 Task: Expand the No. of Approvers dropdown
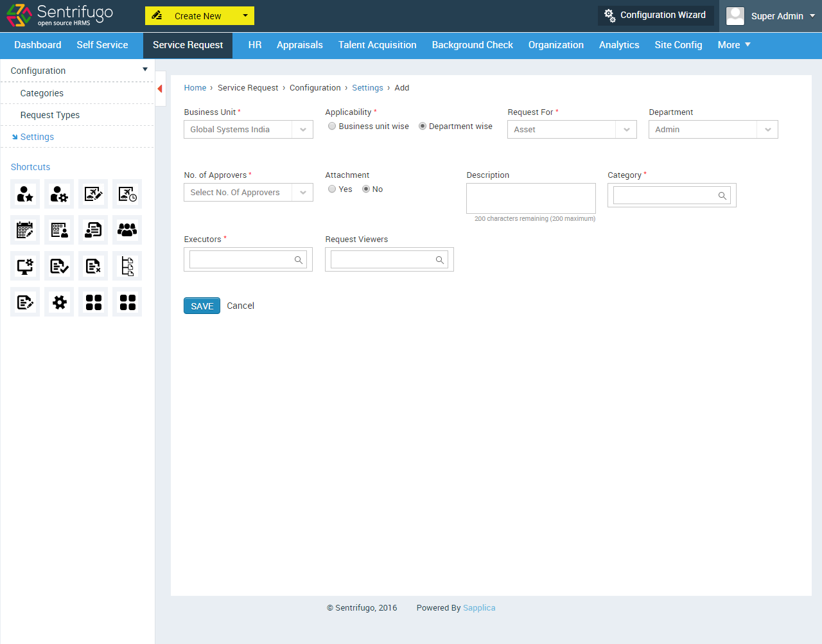(248, 192)
